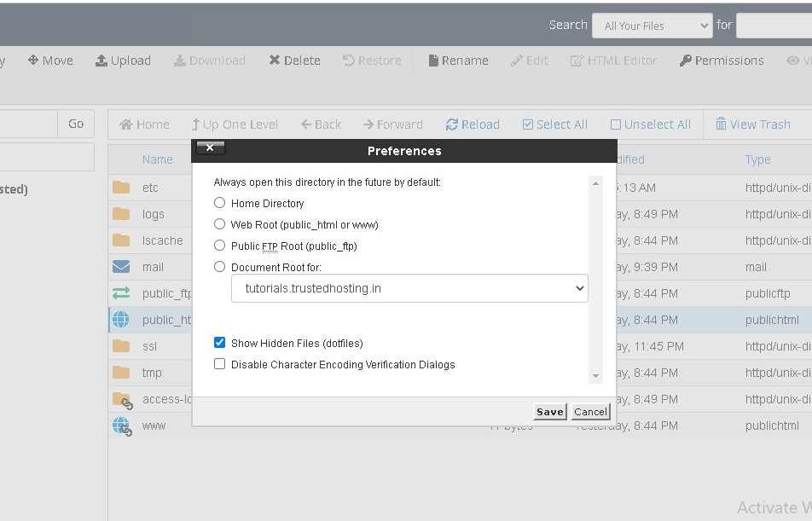Click the mail envelope icon
Image resolution: width=812 pixels, height=521 pixels.
pos(121,267)
